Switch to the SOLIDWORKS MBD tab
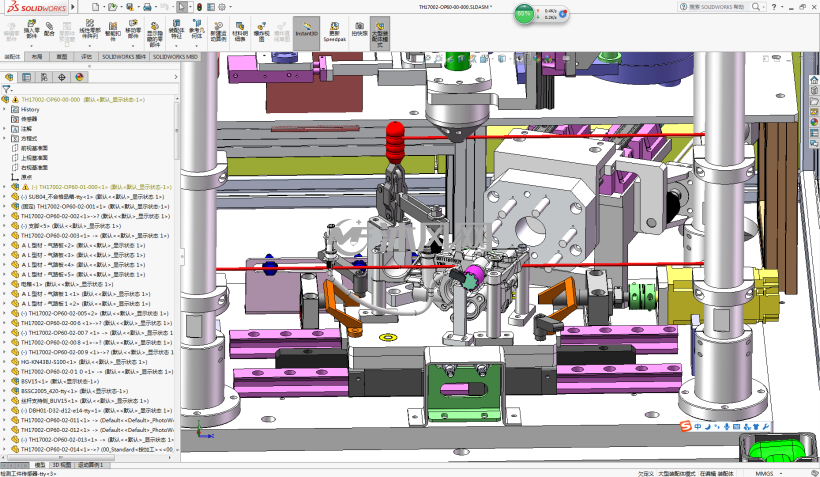 (x=175, y=56)
